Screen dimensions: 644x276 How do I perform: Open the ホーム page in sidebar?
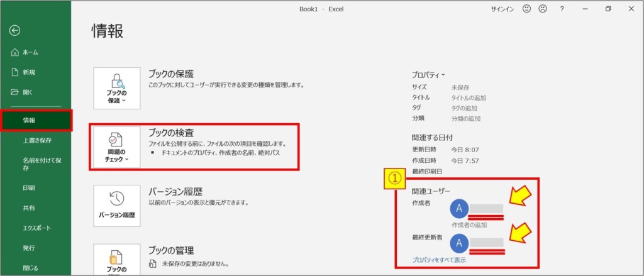coord(31,52)
